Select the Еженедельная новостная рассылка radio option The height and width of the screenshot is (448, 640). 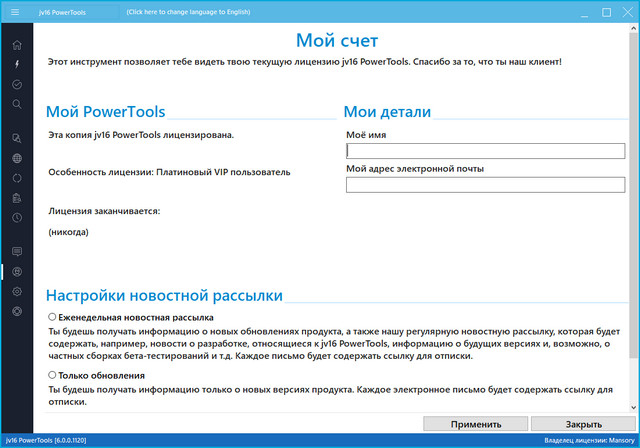click(53, 317)
